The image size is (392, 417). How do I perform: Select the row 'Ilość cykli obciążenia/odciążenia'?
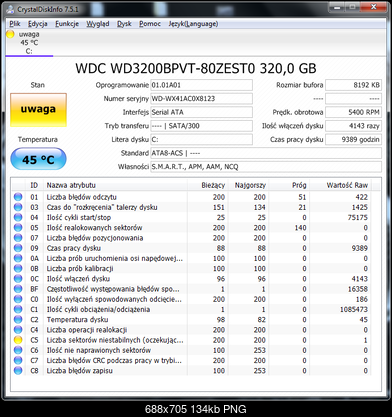[192, 309]
